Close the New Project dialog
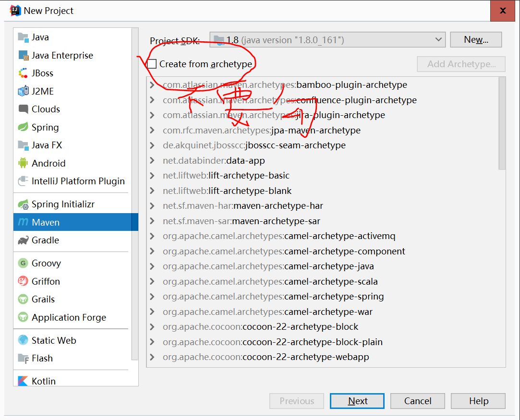 pyautogui.click(x=502, y=11)
